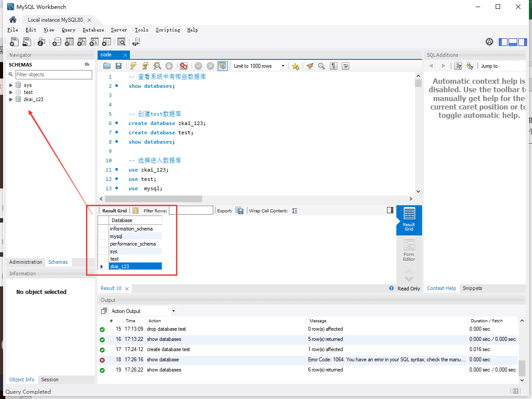Screen dimensions: 532x399
Task: Close the Result 10 tab
Action: coord(127,289)
